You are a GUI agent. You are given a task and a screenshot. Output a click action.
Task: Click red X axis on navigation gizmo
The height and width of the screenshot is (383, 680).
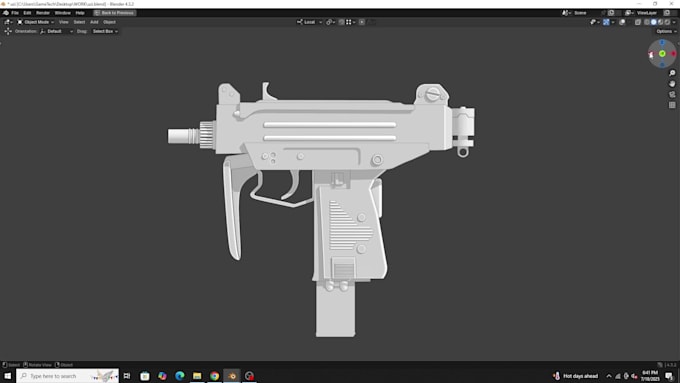[x=673, y=54]
